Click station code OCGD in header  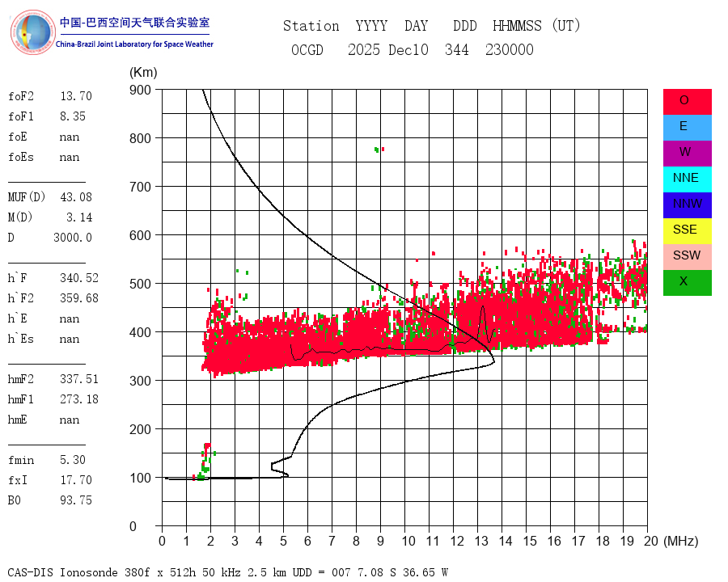(307, 50)
